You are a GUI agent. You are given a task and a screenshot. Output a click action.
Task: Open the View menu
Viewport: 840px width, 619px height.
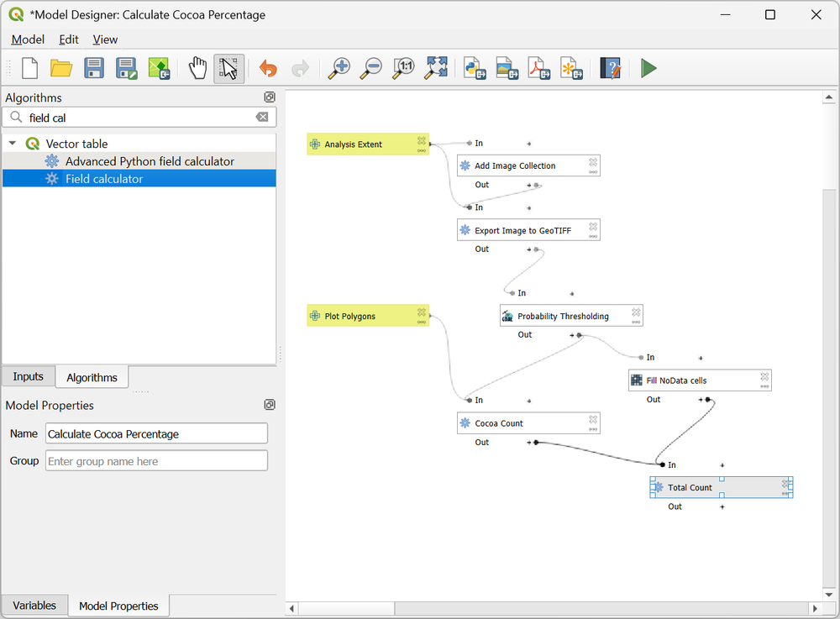105,39
